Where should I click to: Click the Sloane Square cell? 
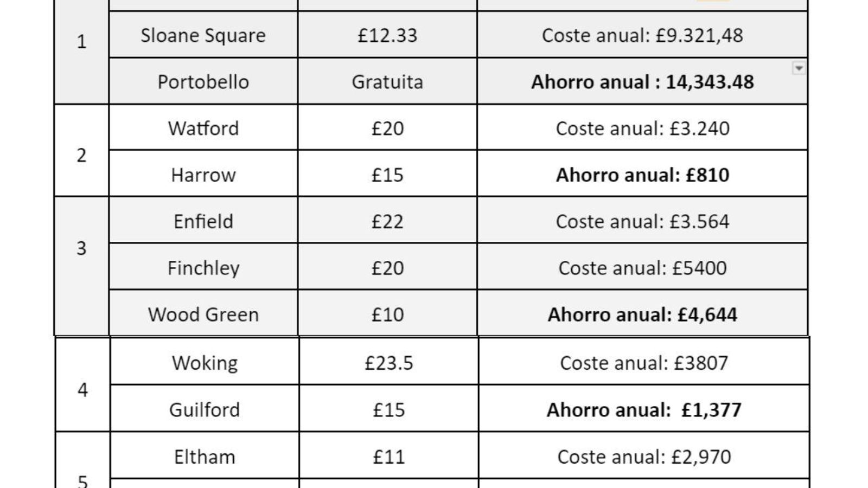[203, 35]
